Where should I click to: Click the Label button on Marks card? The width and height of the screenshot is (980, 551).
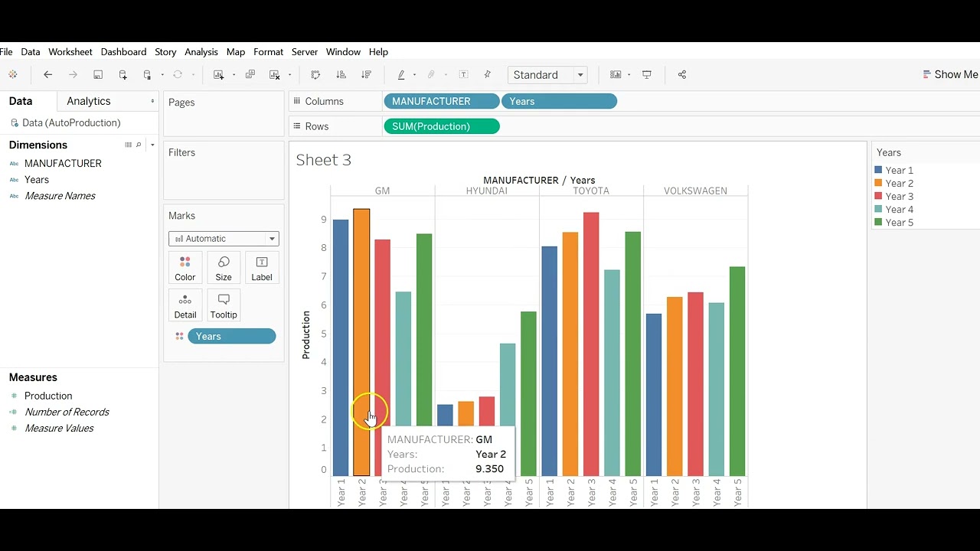pos(262,269)
